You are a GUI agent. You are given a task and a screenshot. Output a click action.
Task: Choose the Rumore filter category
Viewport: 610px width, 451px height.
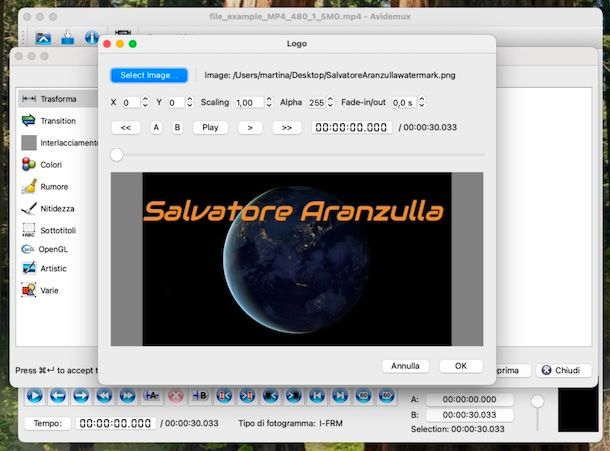point(58,186)
